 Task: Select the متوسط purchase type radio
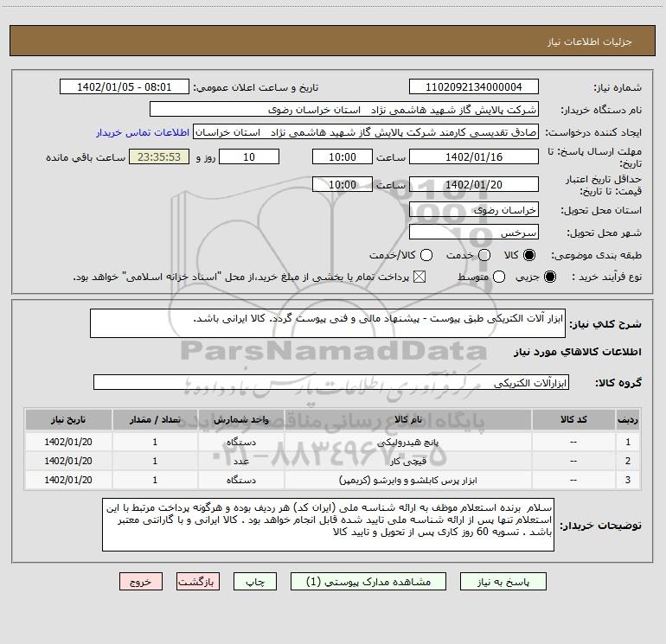point(499,277)
